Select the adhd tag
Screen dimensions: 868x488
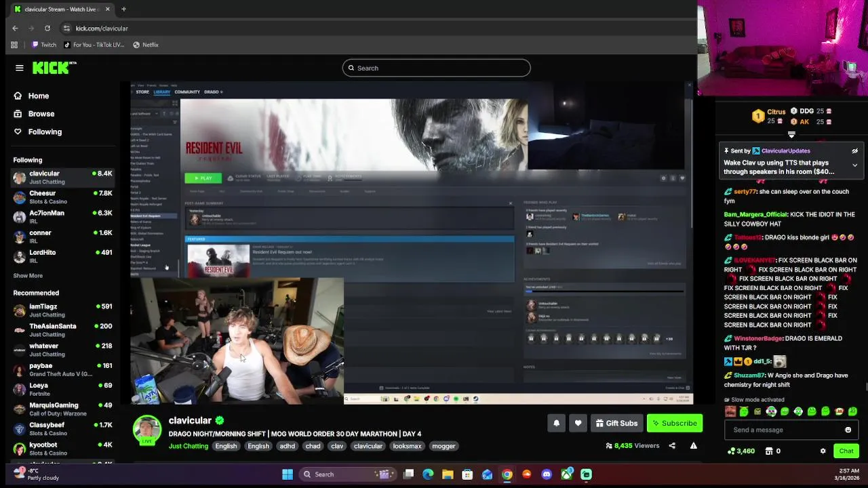point(288,446)
